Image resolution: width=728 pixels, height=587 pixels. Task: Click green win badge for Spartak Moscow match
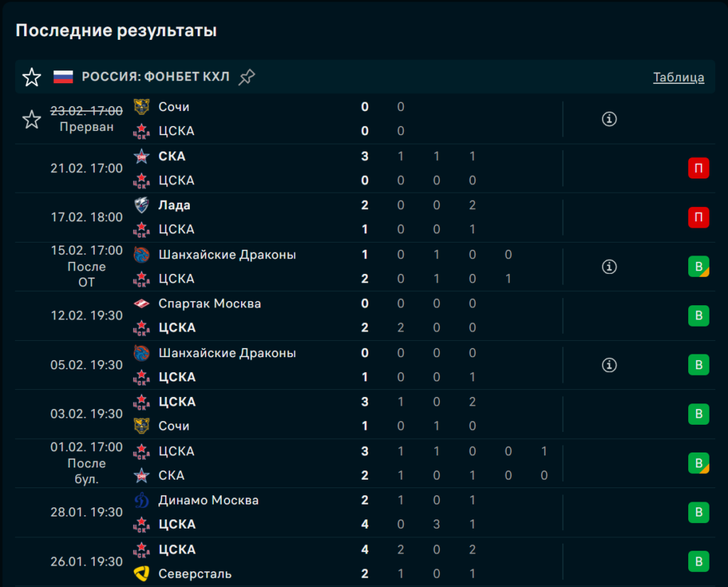tap(698, 316)
